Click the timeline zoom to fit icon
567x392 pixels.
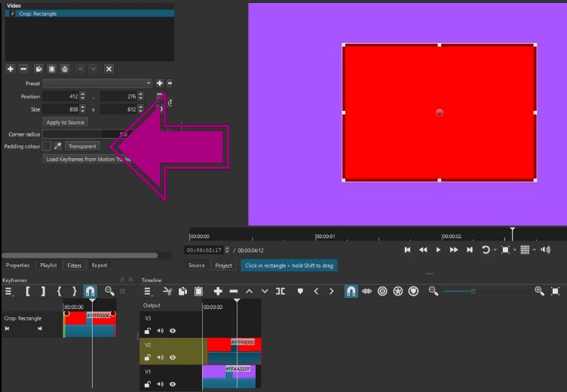(556, 291)
